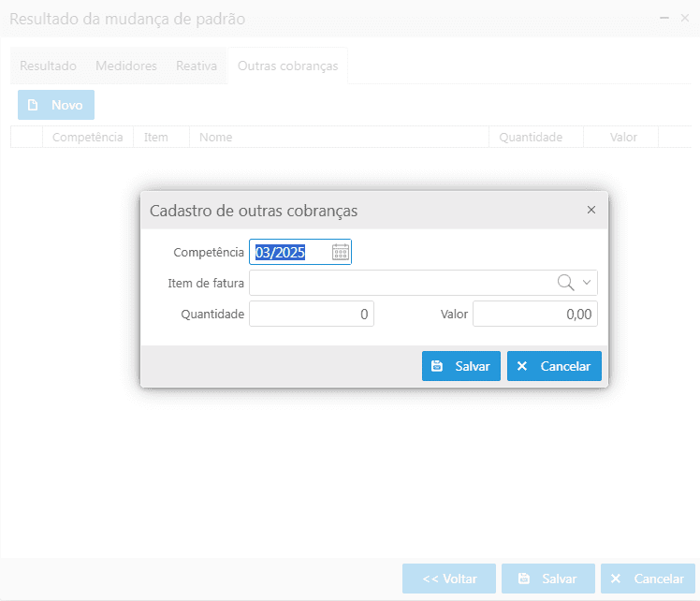
Task: Open the Medidores tab
Action: tap(126, 66)
